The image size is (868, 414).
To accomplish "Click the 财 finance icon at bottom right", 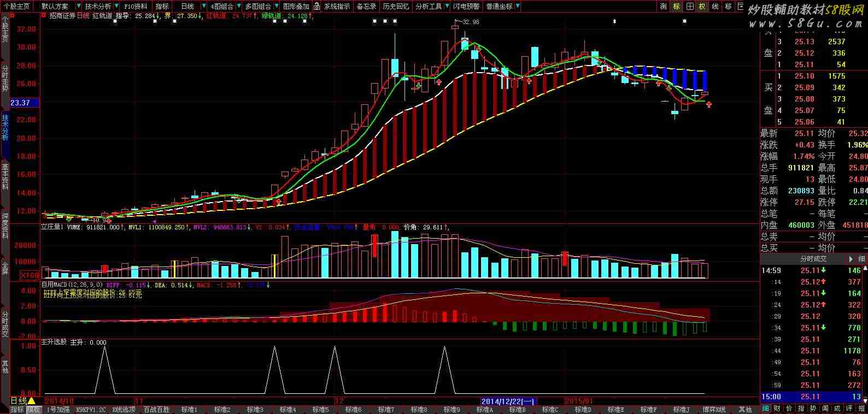I will (777, 409).
